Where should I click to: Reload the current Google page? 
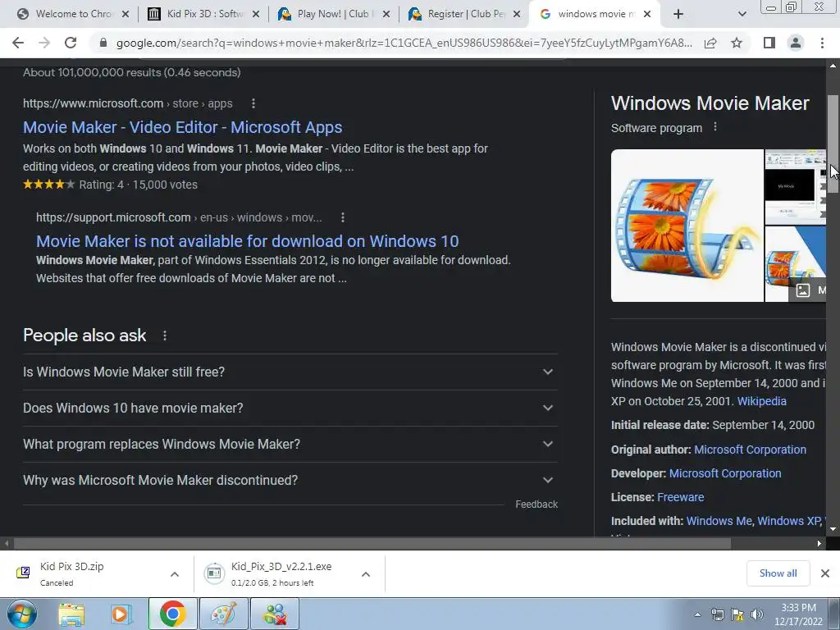pos(71,43)
